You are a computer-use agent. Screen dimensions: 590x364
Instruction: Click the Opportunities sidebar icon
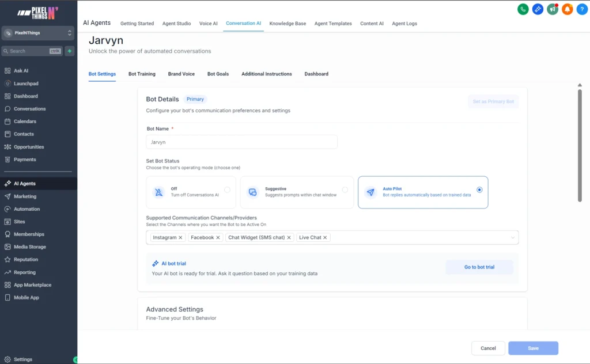[7, 147]
